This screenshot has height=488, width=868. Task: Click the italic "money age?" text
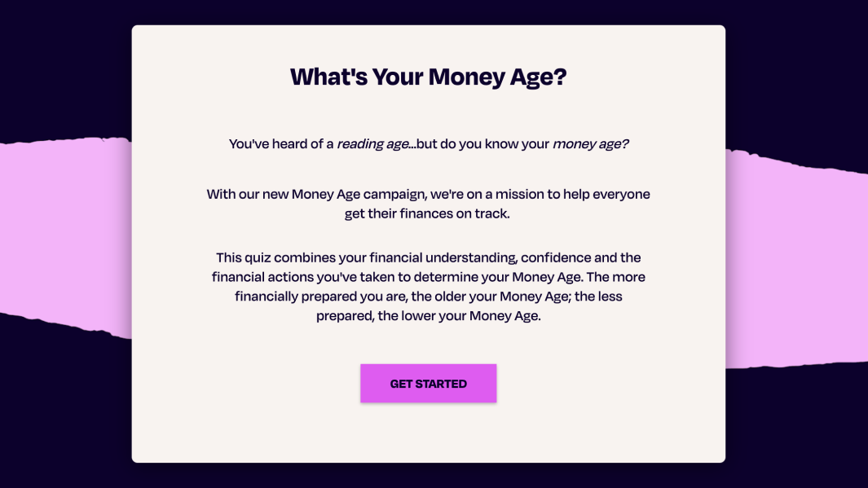coord(591,143)
